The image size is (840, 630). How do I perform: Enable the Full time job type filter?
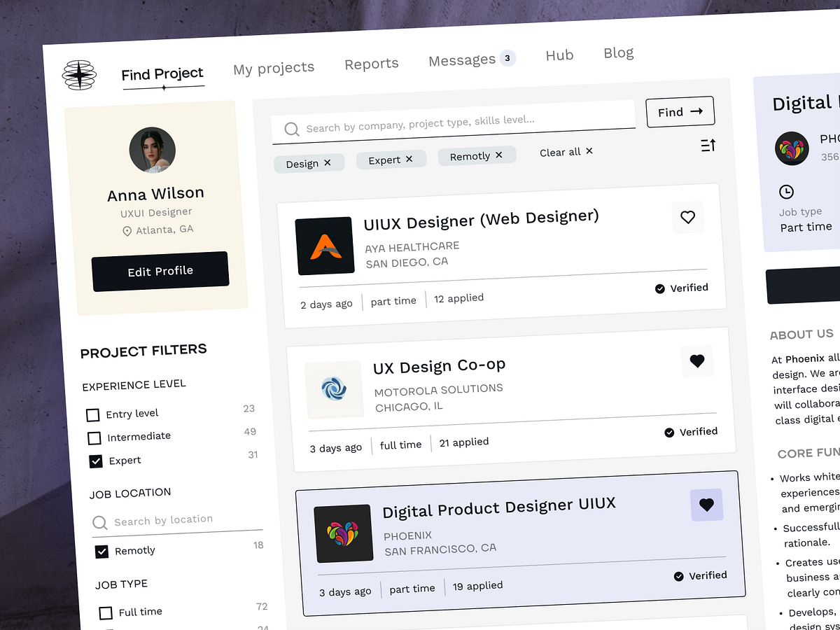coord(106,613)
